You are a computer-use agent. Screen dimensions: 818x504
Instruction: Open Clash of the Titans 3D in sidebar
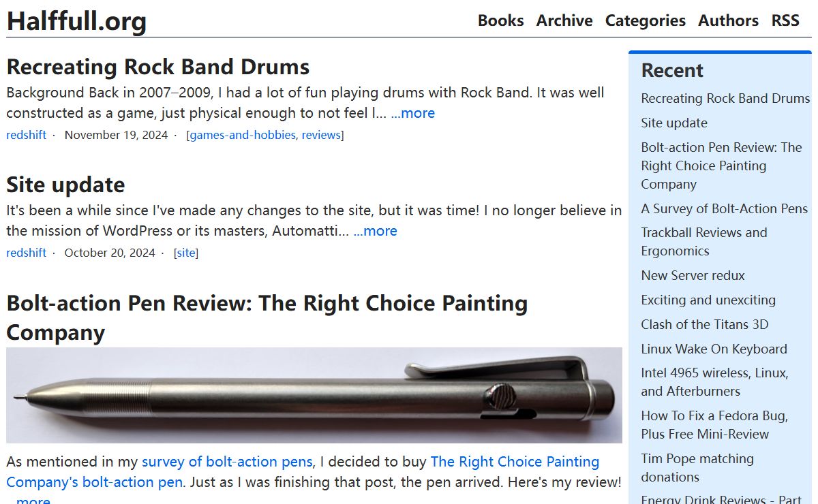(704, 324)
